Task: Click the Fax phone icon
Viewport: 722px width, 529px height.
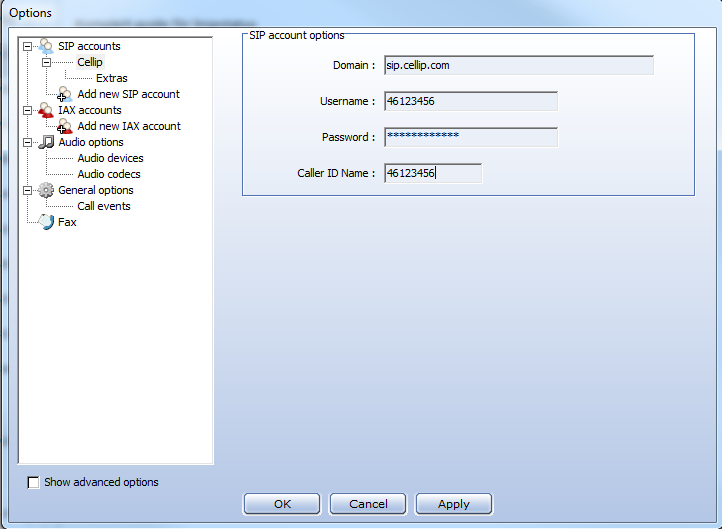Action: click(x=46, y=222)
